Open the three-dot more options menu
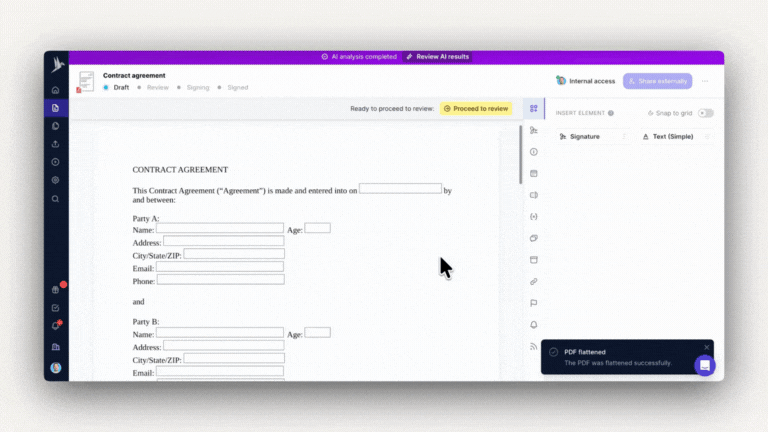 point(705,81)
